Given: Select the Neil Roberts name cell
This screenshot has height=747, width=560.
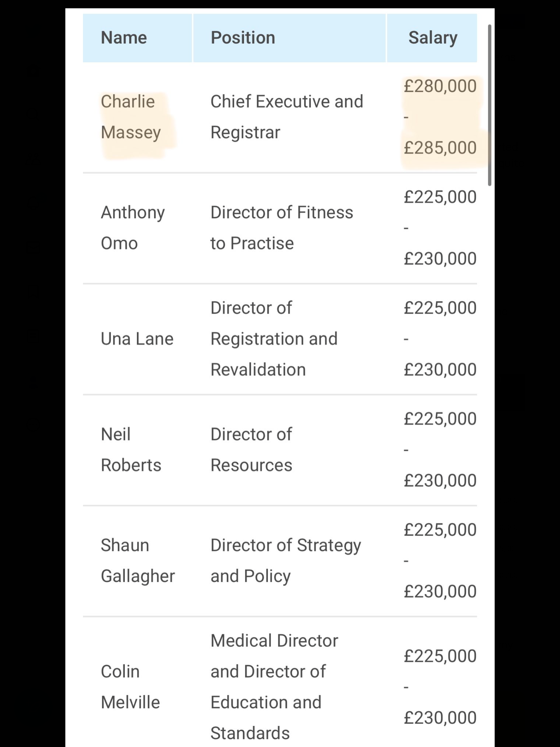Looking at the screenshot, I should coord(131,450).
